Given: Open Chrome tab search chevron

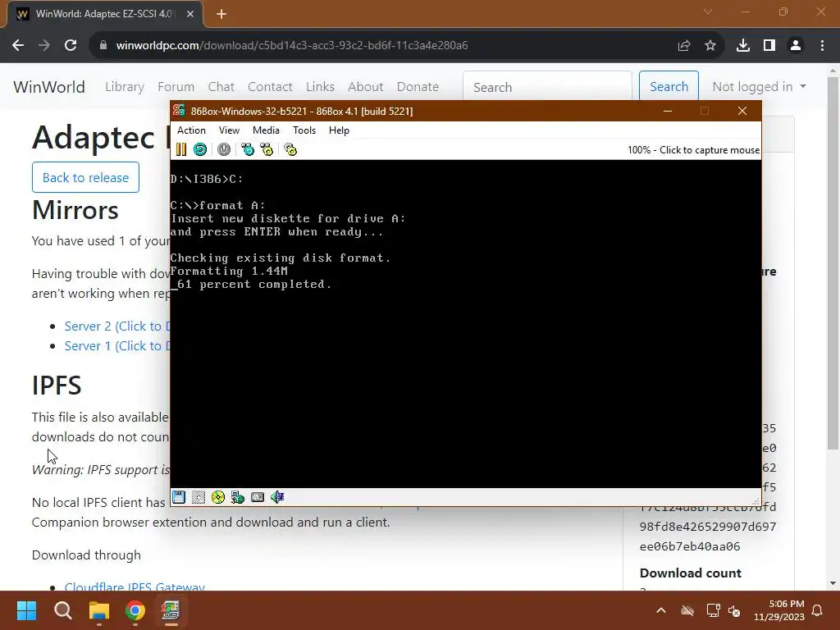Looking at the screenshot, I should 708,11.
